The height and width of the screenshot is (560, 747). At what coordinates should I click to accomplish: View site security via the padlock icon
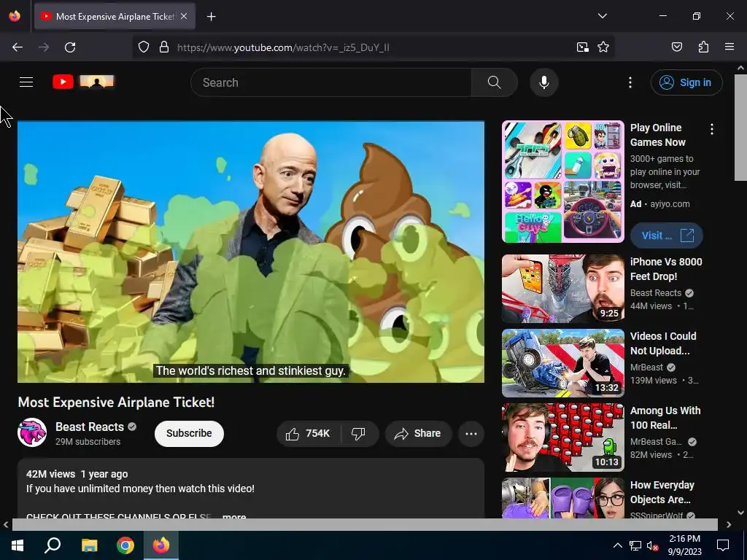[x=164, y=47]
